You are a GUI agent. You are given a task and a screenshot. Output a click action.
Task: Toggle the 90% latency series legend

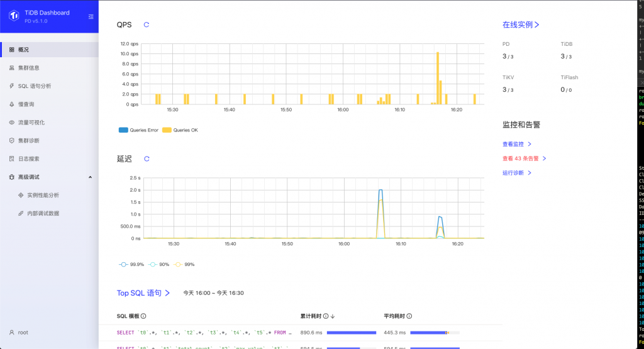point(159,264)
